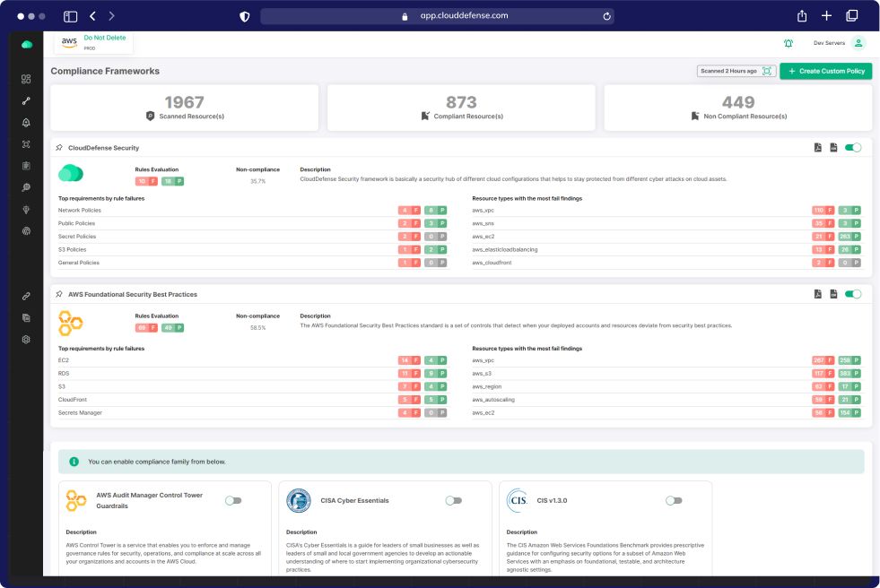Download CloudDefense Security report as PDF
Screen dimensions: 880x588
click(x=818, y=147)
